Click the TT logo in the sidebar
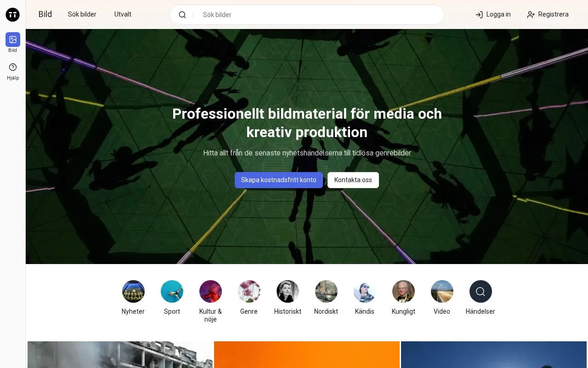Screen dimensions: 588x368 [x=13, y=15]
